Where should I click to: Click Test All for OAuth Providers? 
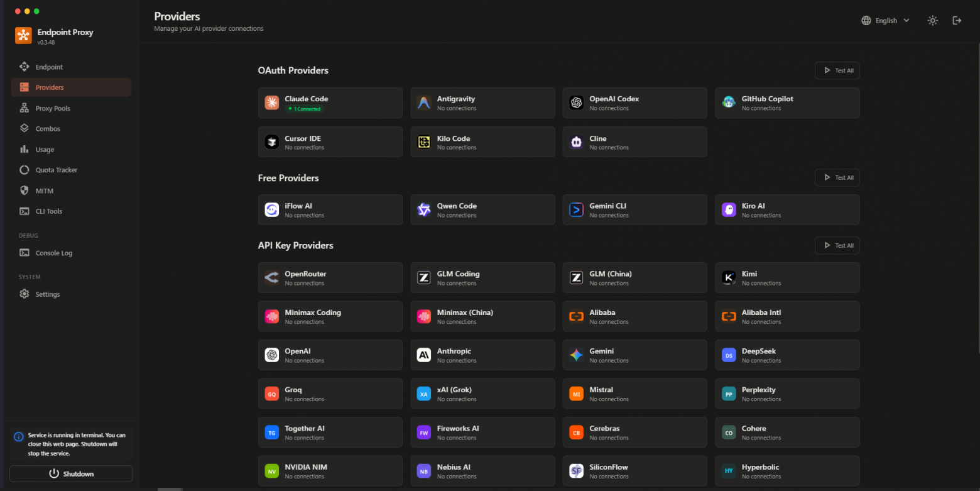[837, 70]
